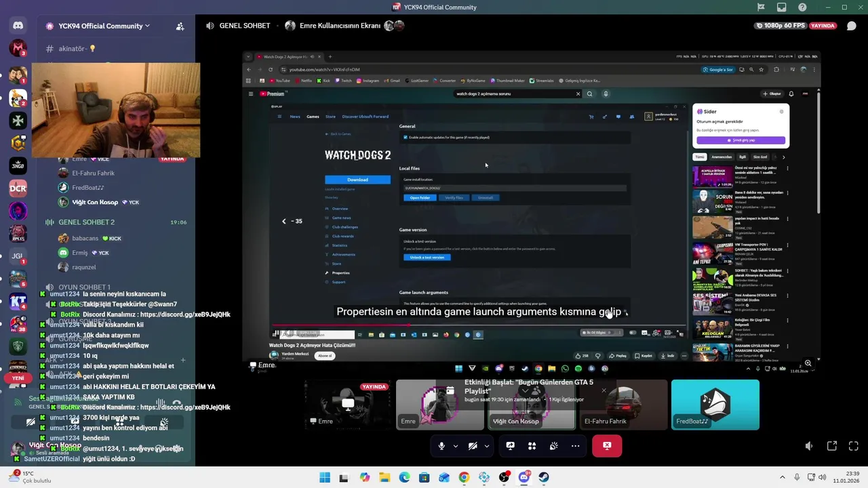Toggle automatic updates checkbox in streamed Ubisoft window

pyautogui.click(x=406, y=138)
